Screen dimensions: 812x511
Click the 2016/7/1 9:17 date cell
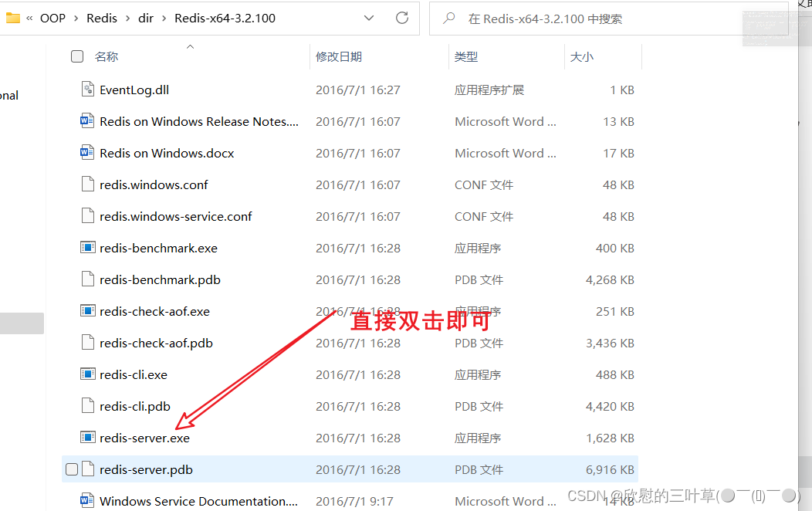click(x=355, y=501)
